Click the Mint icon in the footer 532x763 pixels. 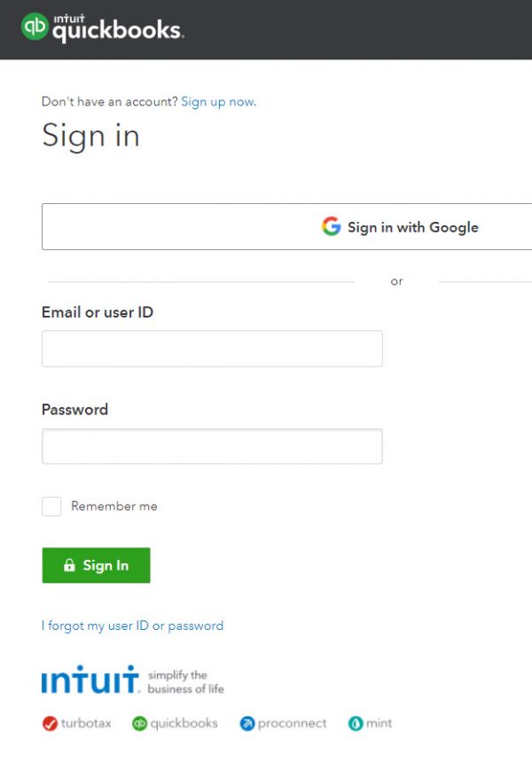click(355, 723)
